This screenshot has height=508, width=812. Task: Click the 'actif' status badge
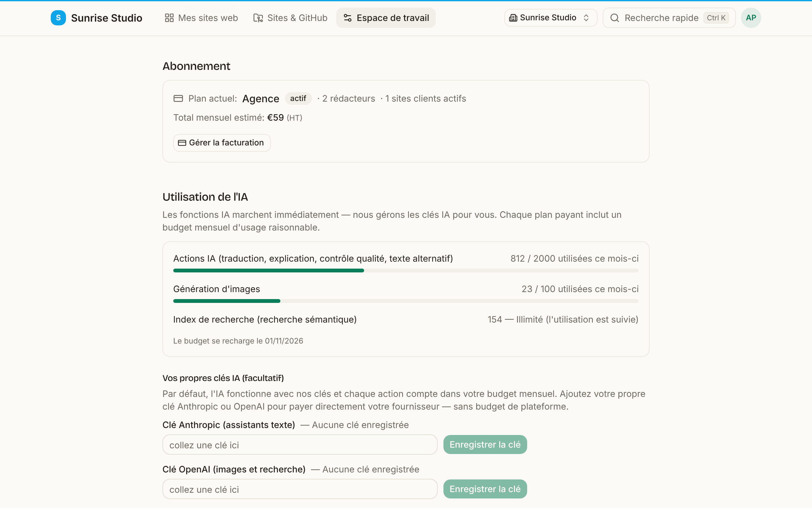coord(298,98)
